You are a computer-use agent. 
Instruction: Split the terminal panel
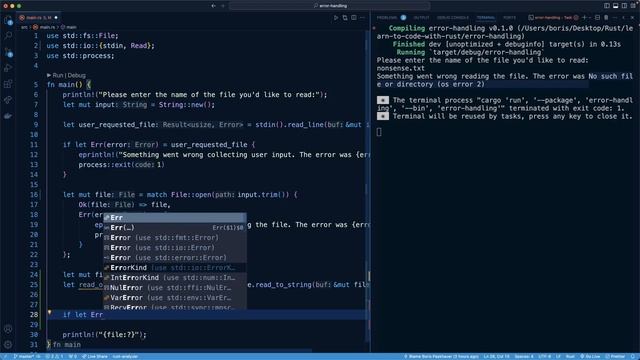click(598, 18)
